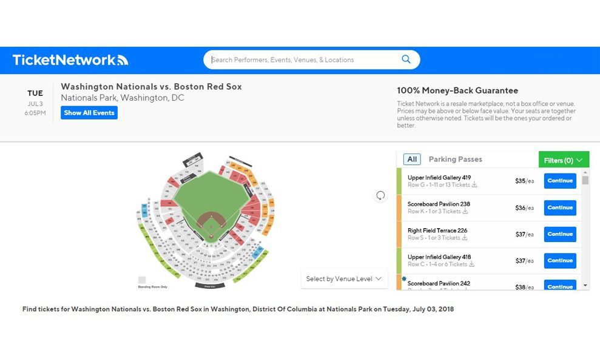Image resolution: width=600 pixels, height=364 pixels.
Task: Click the blue star badge on Scoreboard Pavilion 242
Action: pos(404,278)
